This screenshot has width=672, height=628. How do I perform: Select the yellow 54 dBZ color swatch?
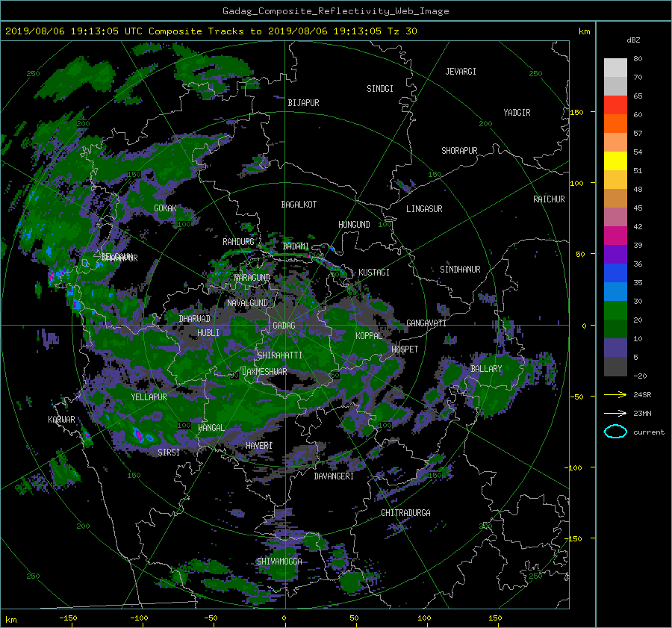point(615,161)
